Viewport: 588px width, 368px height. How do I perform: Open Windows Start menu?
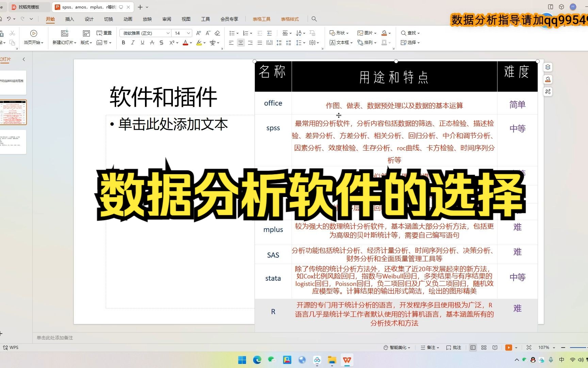242,360
